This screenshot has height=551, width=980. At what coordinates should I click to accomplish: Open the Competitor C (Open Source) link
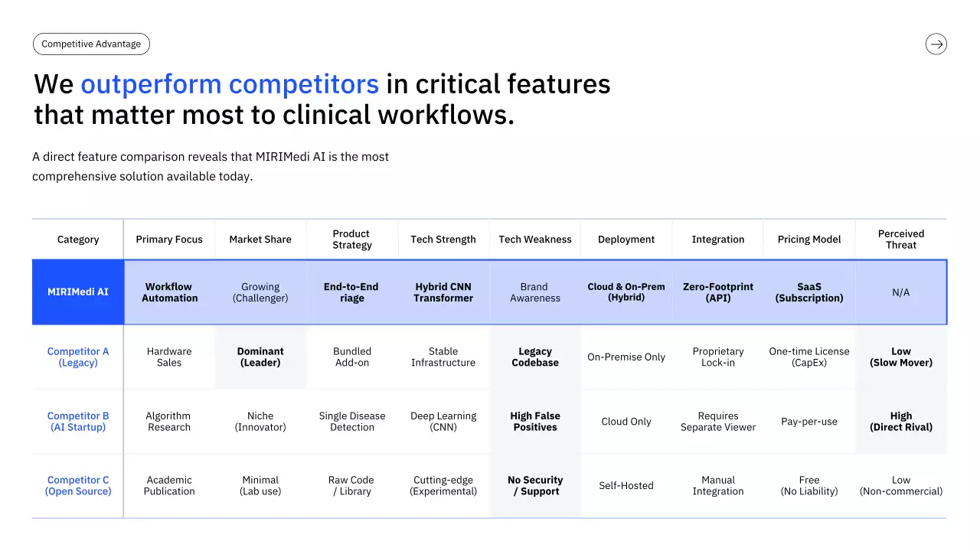click(x=78, y=486)
